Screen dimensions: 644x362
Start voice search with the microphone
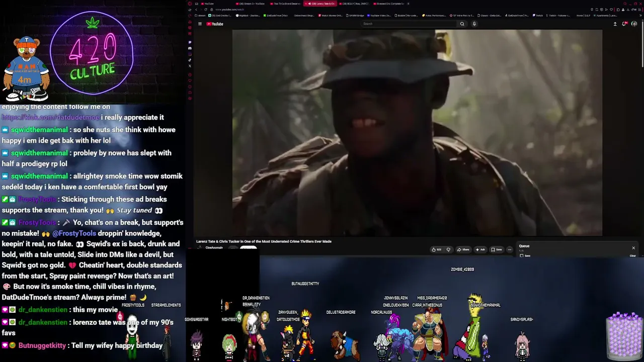pyautogui.click(x=474, y=24)
